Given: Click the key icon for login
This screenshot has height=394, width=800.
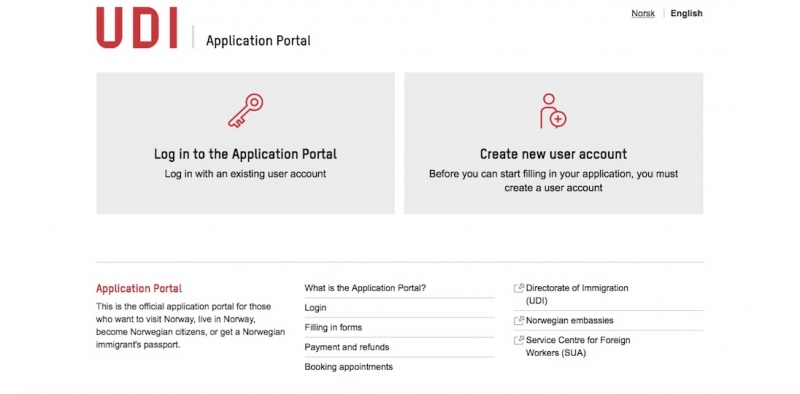Looking at the screenshot, I should click(245, 110).
